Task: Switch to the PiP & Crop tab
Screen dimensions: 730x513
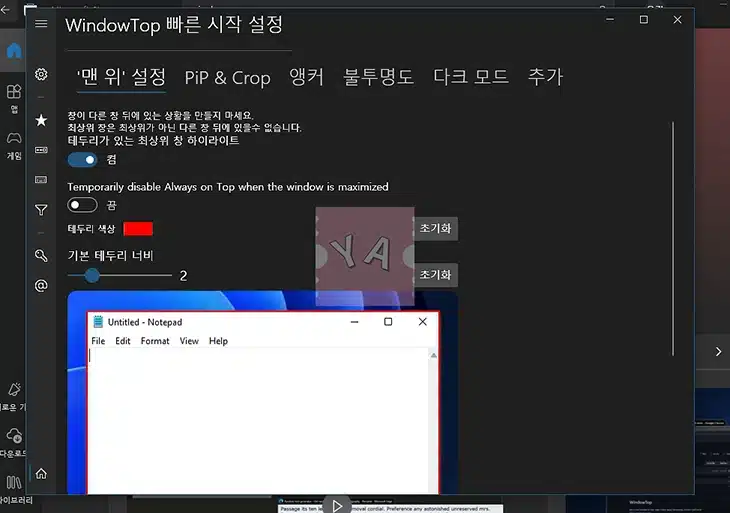Action: pyautogui.click(x=227, y=78)
